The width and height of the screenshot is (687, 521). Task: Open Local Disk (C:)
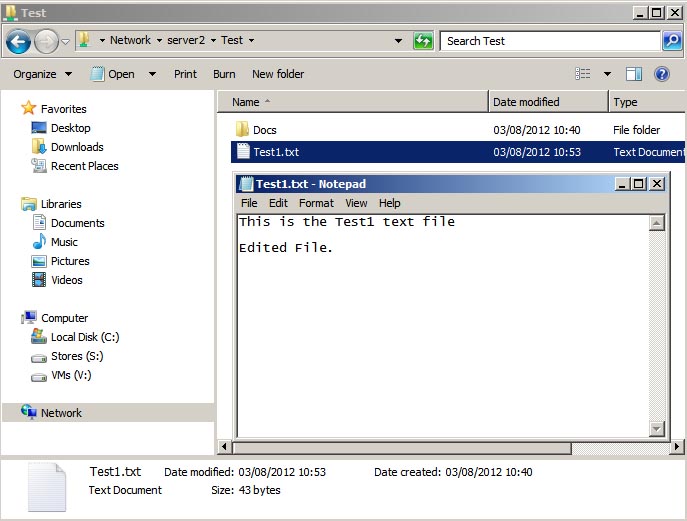(85, 337)
